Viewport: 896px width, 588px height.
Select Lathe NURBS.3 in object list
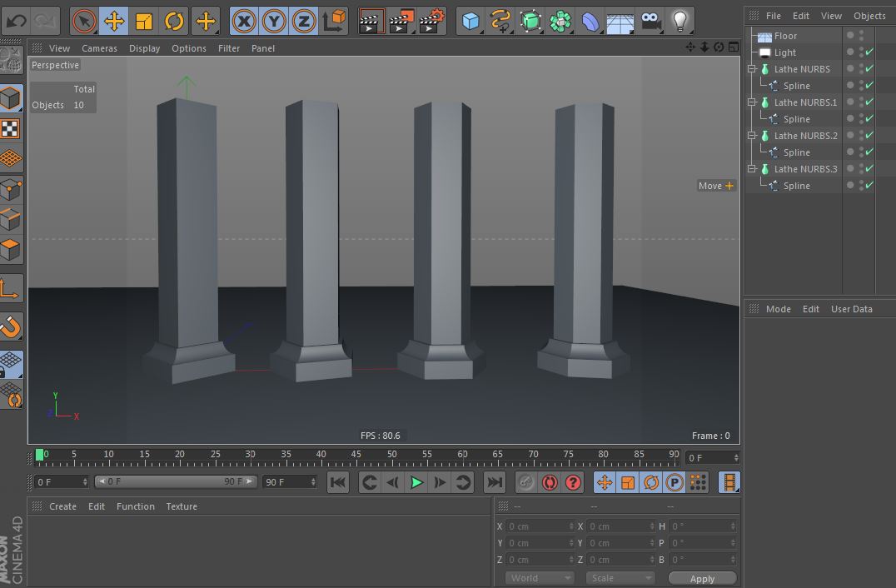[805, 169]
